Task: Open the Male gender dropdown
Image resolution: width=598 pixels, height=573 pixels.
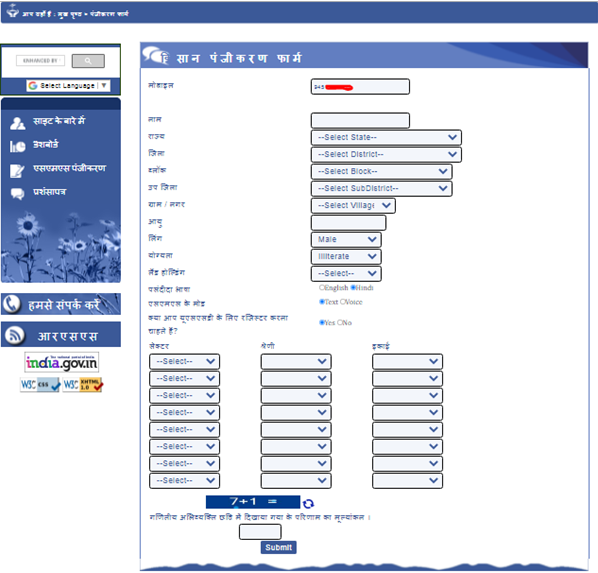Action: (346, 240)
